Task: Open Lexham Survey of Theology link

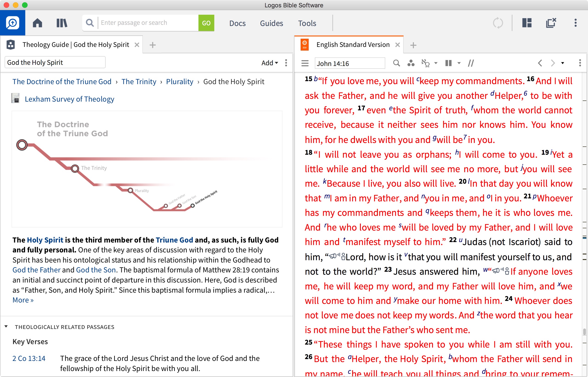Action: click(69, 99)
